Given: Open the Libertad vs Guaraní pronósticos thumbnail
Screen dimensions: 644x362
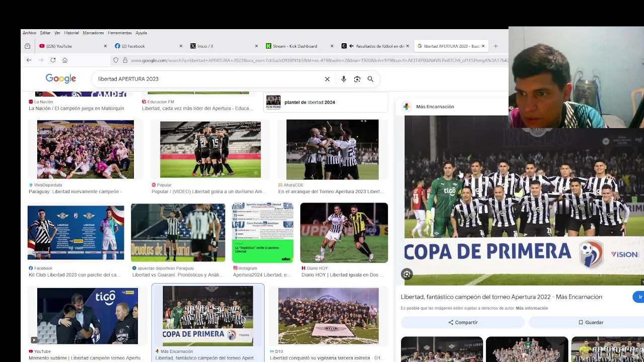Looking at the screenshot, I should (x=178, y=233).
